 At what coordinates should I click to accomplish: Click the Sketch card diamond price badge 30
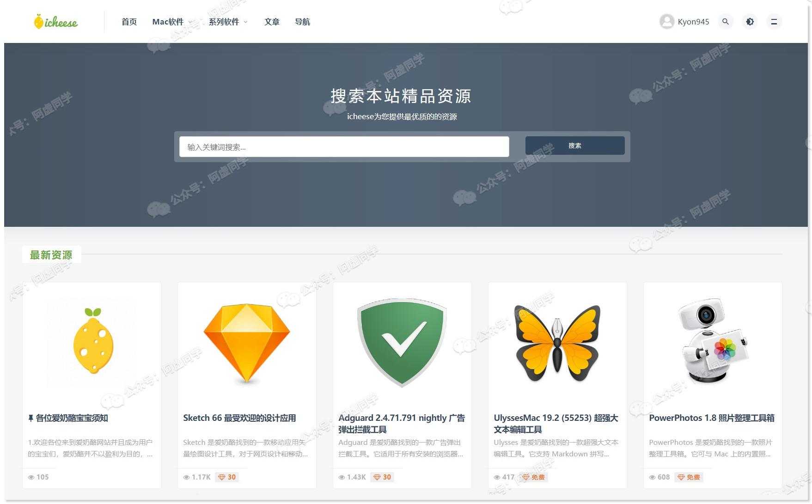coord(227,477)
